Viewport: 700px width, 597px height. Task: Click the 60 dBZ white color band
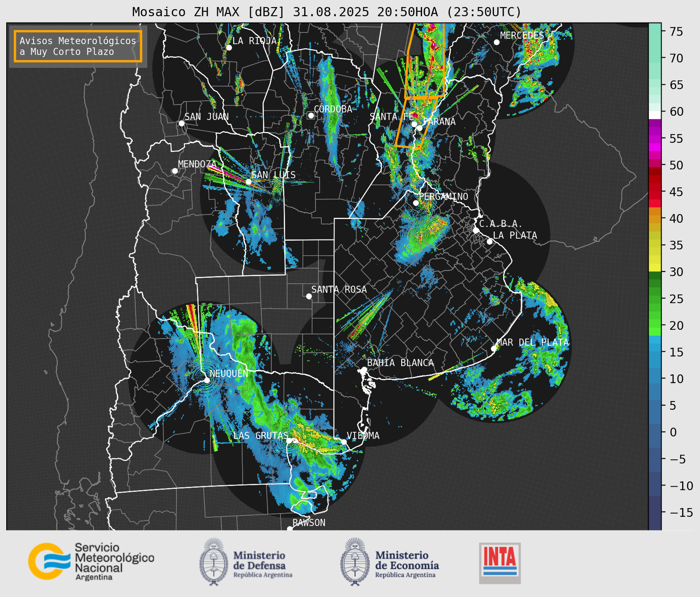[655, 115]
